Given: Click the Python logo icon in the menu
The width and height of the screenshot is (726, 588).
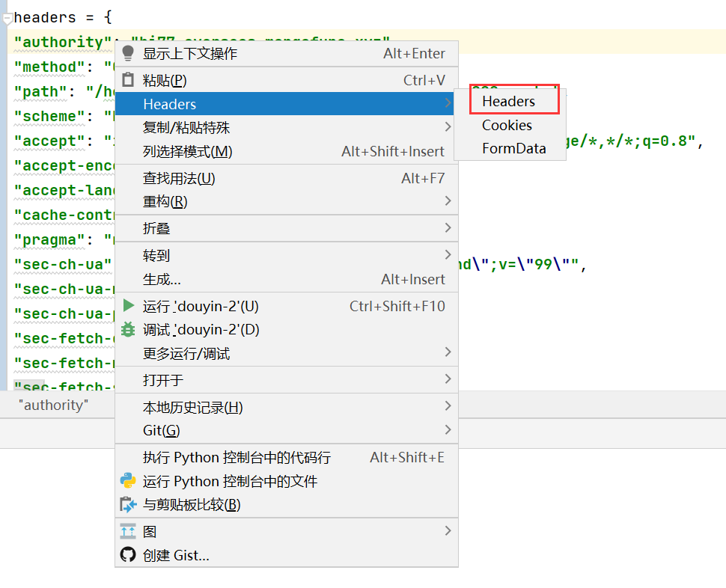Looking at the screenshot, I should click(x=128, y=481).
